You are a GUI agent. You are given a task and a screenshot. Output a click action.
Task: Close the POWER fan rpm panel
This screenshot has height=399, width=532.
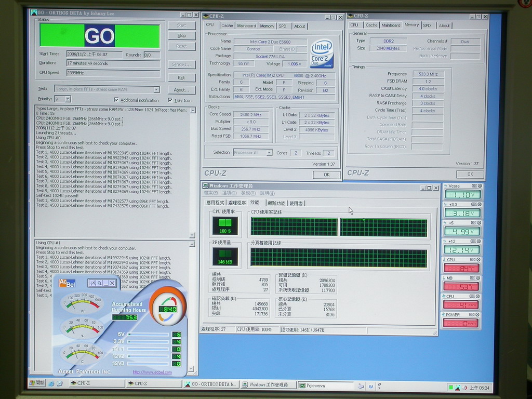[x=478, y=314]
